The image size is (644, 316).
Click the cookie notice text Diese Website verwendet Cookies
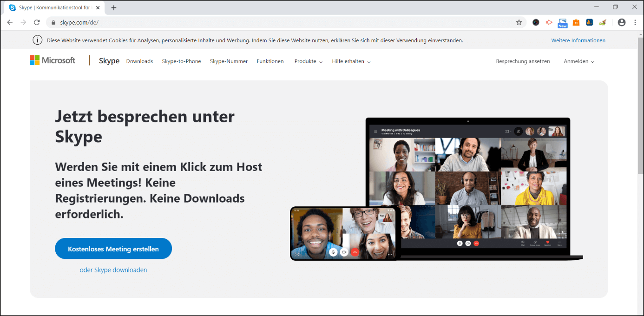pos(255,40)
